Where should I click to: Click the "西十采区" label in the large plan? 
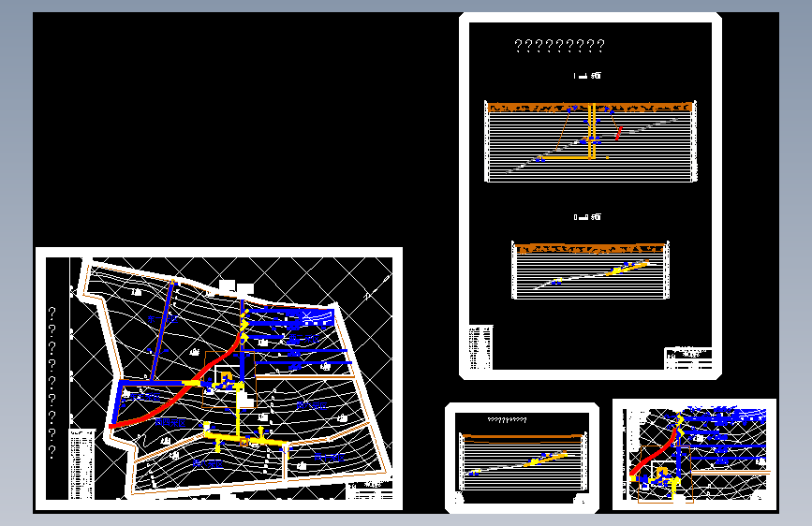[330, 457]
